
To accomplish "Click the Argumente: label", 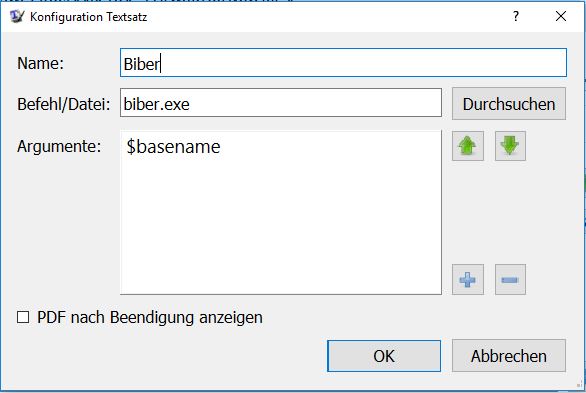I will coord(59,146).
